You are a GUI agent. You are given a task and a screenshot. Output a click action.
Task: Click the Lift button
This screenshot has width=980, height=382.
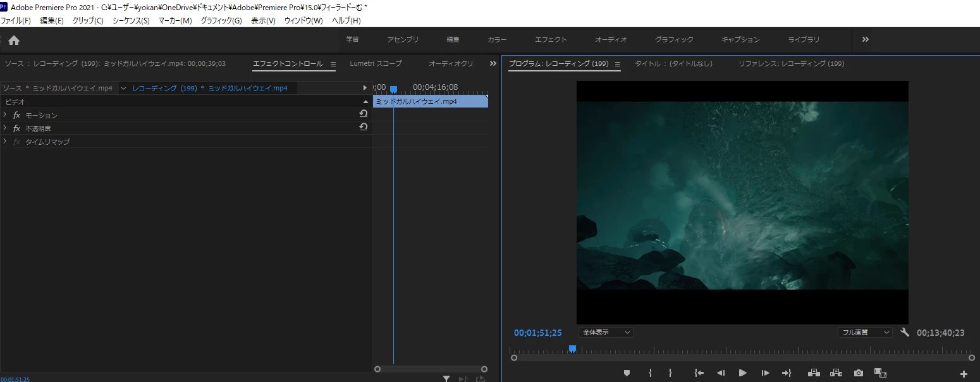tap(814, 373)
